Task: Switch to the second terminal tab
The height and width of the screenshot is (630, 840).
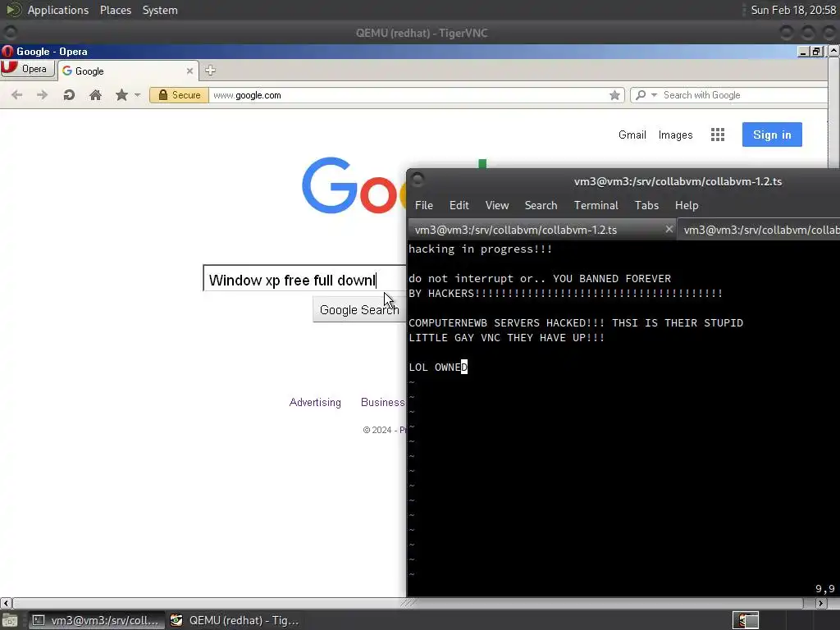Action: [x=760, y=230]
